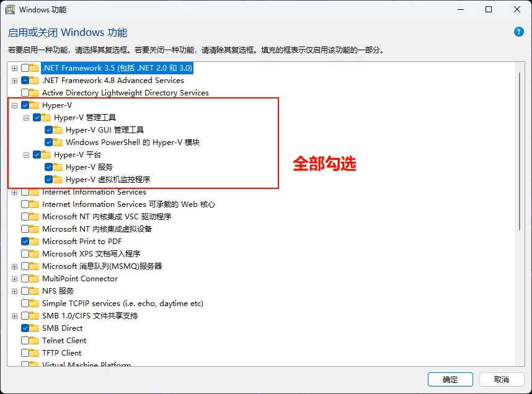This screenshot has width=532, height=394.
Task: Click the Telnet Client folder icon
Action: point(34,341)
